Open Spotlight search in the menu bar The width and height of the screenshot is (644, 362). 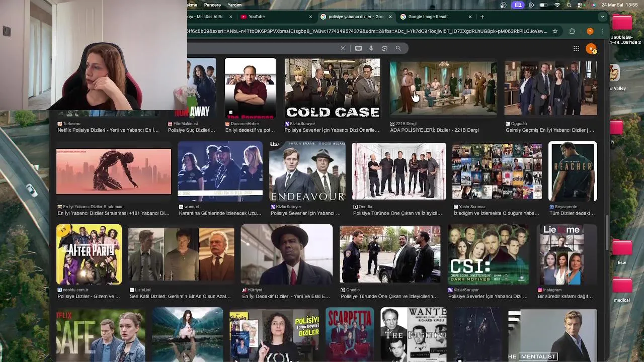pyautogui.click(x=569, y=5)
